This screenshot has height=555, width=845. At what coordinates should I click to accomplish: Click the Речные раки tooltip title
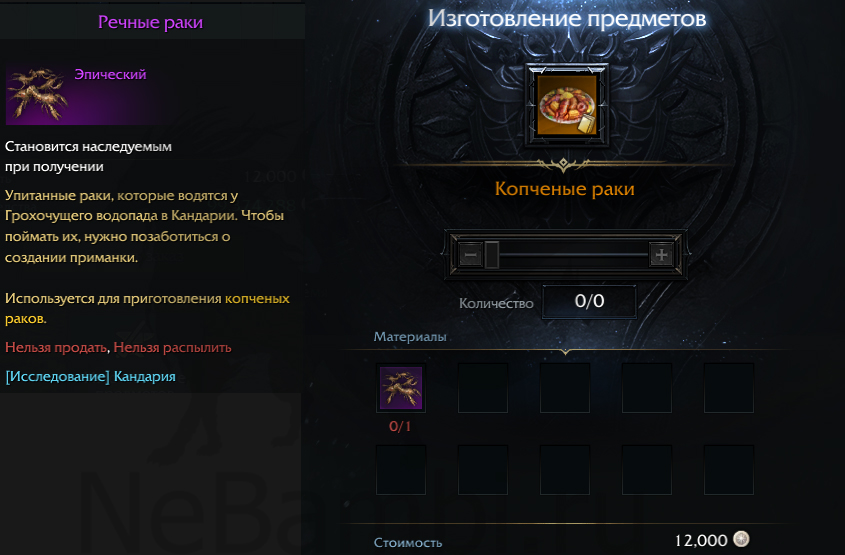pyautogui.click(x=150, y=22)
